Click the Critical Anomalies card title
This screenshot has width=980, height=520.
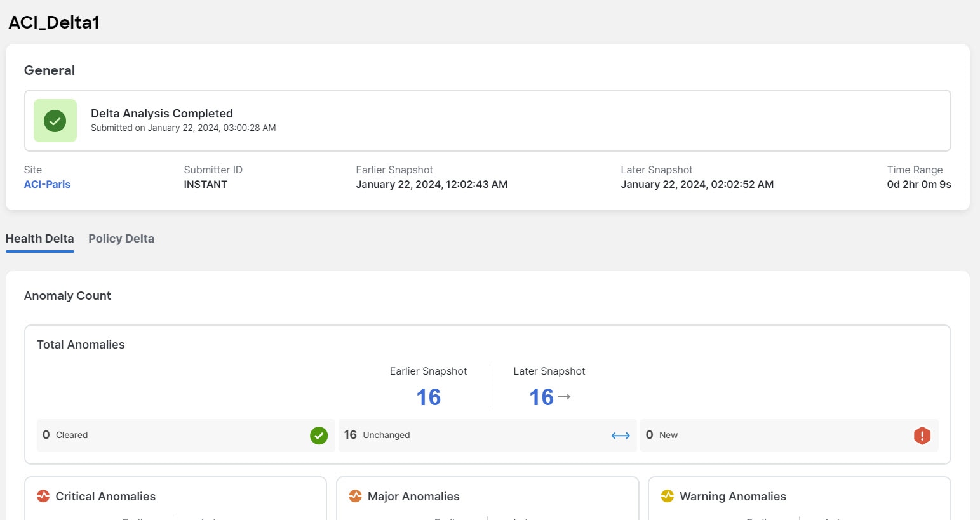point(105,497)
